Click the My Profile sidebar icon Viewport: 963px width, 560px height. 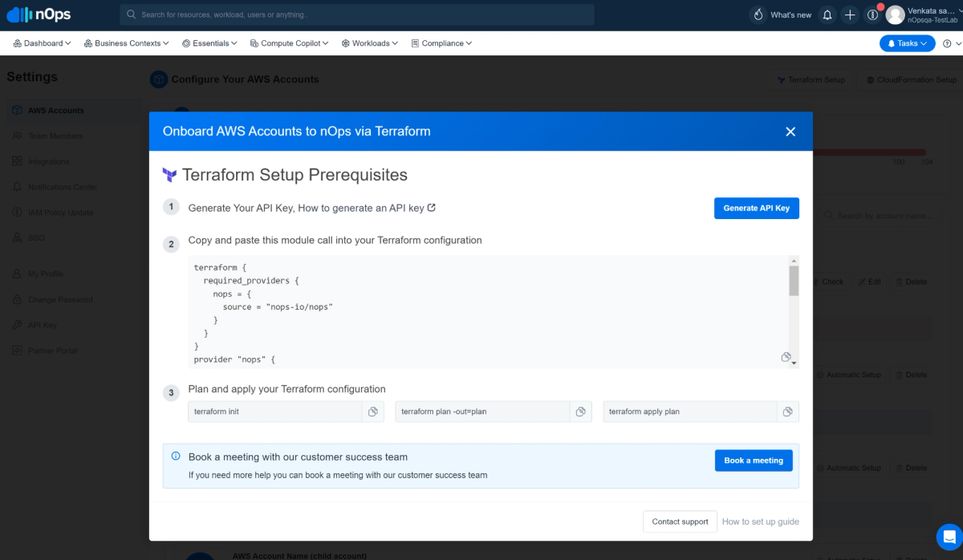pyautogui.click(x=17, y=274)
